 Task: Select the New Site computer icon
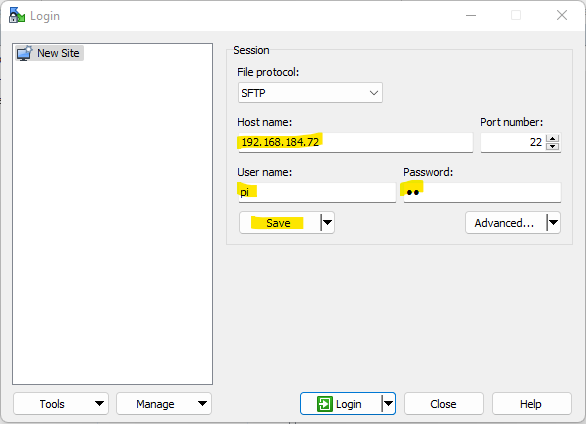(x=25, y=53)
